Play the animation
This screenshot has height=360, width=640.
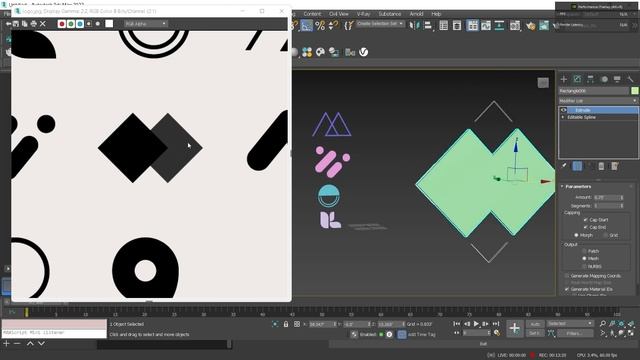pyautogui.click(x=476, y=324)
